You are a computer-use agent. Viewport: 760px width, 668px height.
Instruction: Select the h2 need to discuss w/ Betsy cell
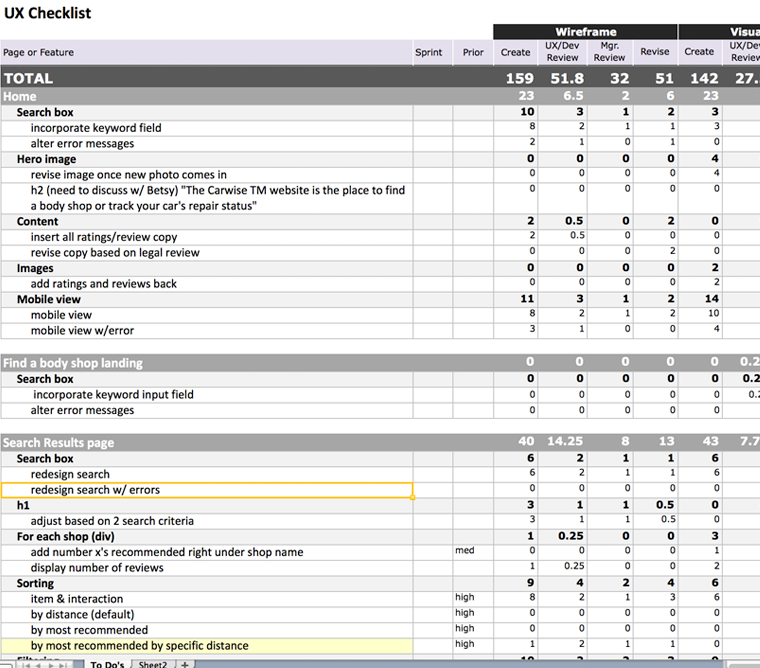[206, 198]
